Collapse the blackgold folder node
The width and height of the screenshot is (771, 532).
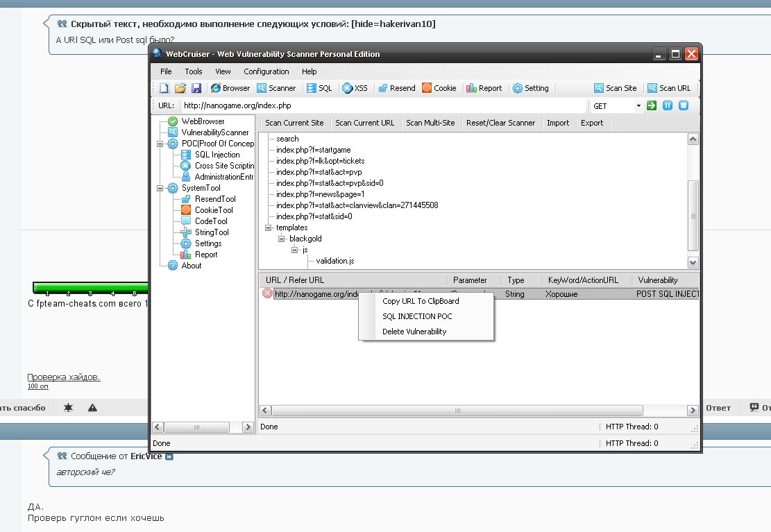tap(281, 239)
